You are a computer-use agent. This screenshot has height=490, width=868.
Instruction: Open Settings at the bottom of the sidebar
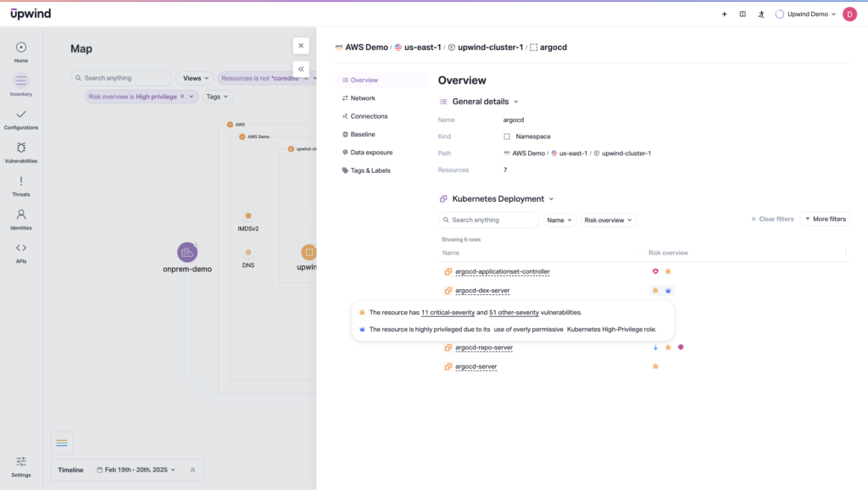coord(20,460)
